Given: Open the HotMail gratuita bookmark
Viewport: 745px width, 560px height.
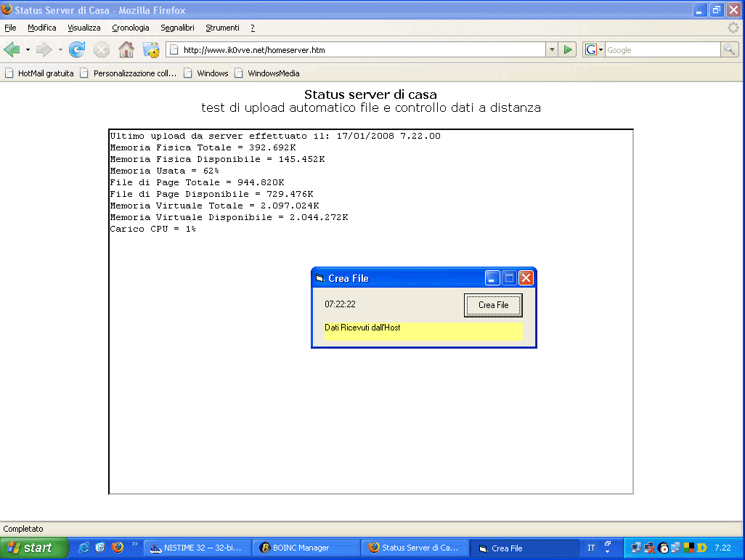Looking at the screenshot, I should (40, 73).
